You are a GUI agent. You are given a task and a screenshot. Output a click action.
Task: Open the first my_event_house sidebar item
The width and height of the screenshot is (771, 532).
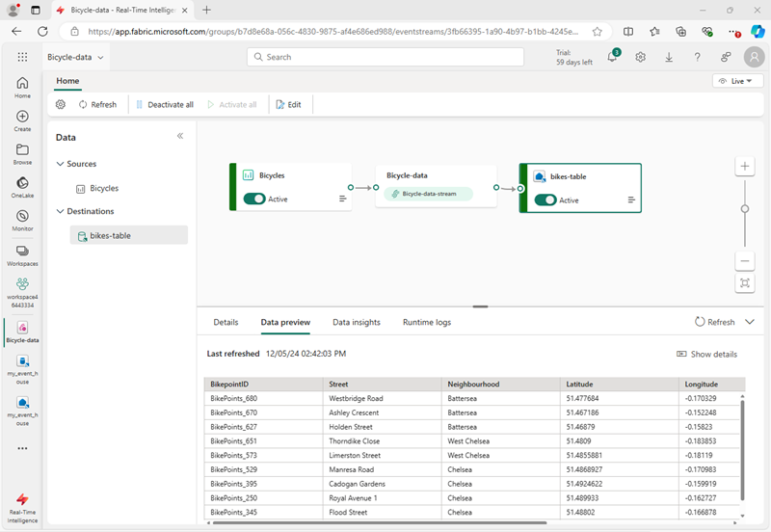pos(22,369)
